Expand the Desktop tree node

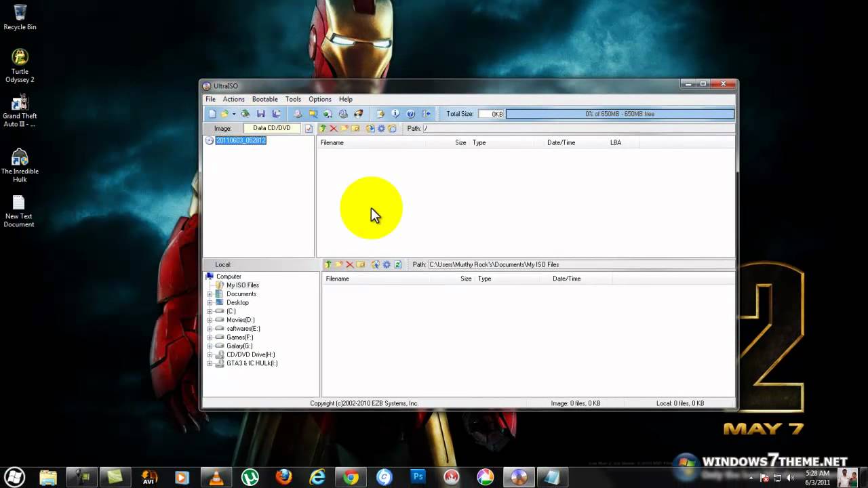210,303
